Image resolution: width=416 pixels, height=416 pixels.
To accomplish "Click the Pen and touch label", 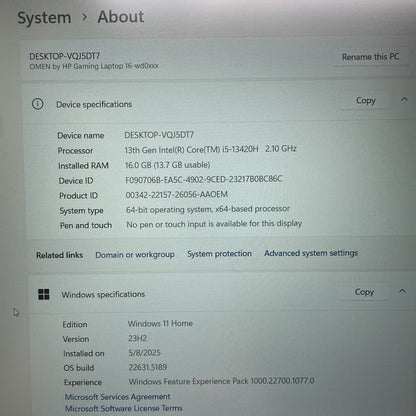I will [86, 225].
